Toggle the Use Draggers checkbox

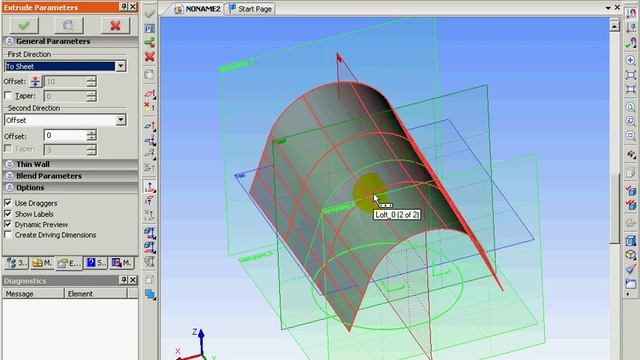coord(8,202)
